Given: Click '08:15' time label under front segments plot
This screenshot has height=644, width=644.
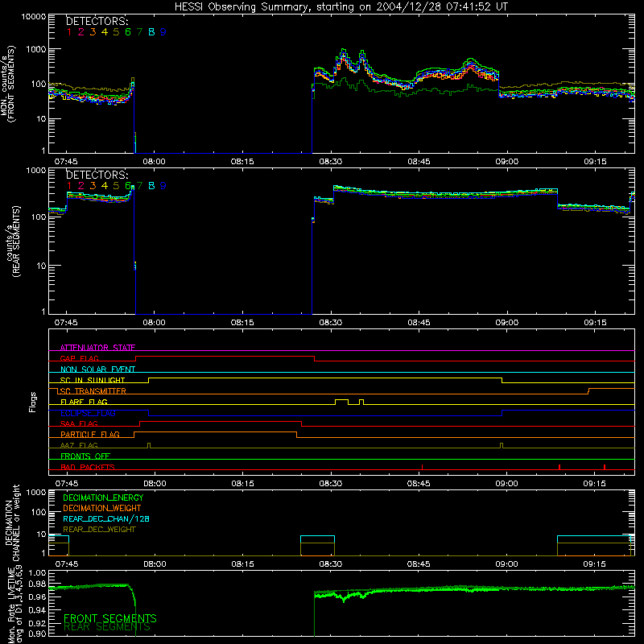Looking at the screenshot, I should point(242,162).
